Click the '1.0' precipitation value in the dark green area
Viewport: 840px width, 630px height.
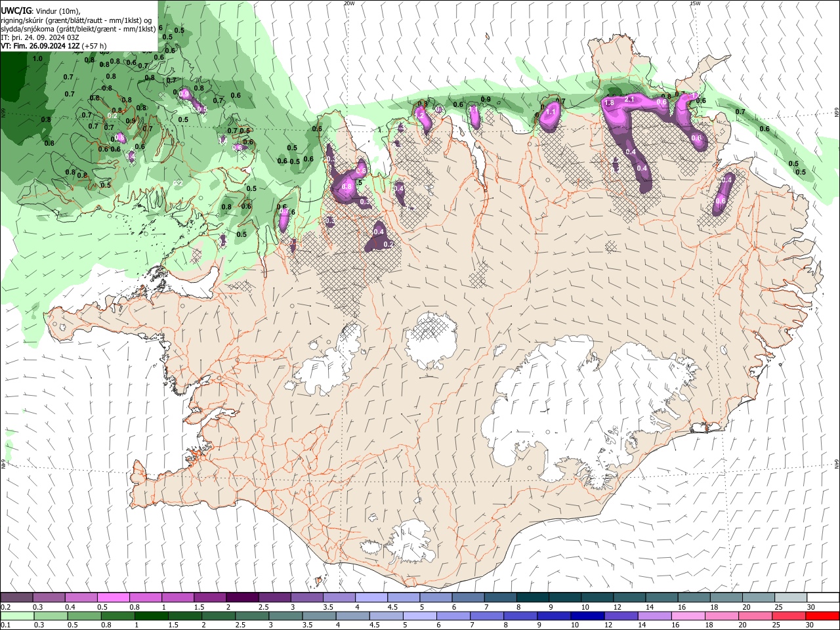37,58
